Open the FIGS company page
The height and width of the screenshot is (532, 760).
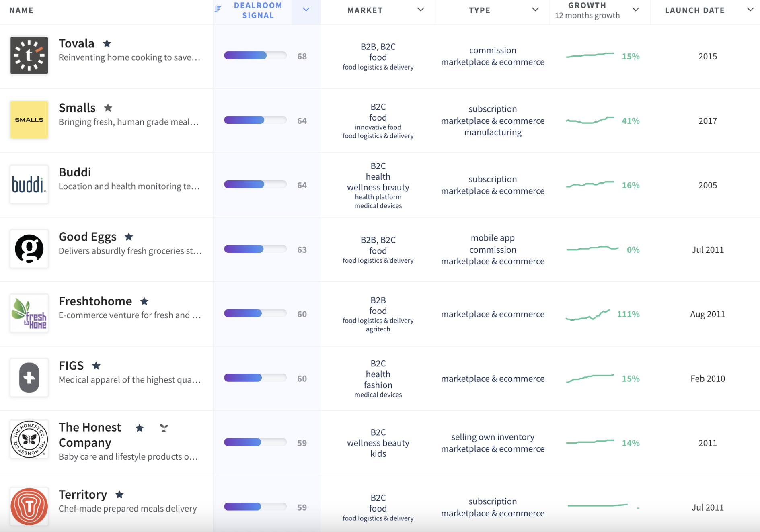coord(71,366)
